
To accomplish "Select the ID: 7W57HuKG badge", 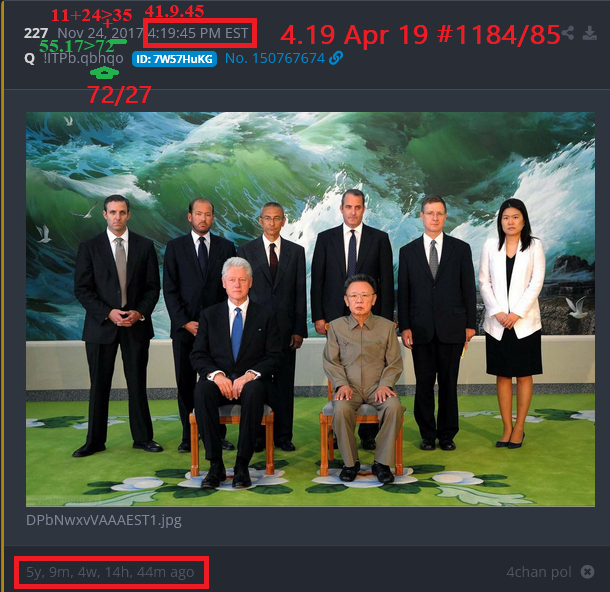I will tap(174, 59).
